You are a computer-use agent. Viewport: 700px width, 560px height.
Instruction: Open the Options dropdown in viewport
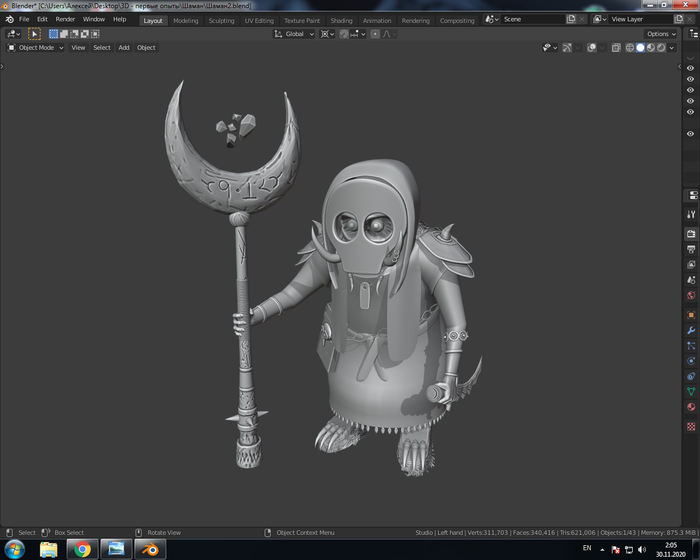(x=661, y=34)
